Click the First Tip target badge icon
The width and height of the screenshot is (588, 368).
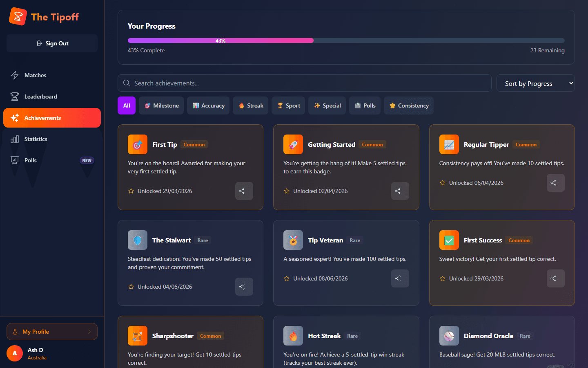[138, 144]
